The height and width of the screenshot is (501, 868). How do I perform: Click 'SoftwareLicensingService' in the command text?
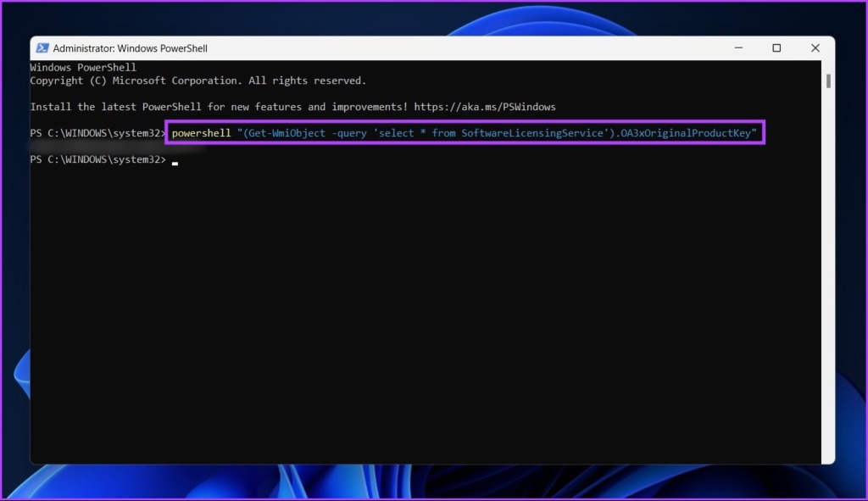532,133
